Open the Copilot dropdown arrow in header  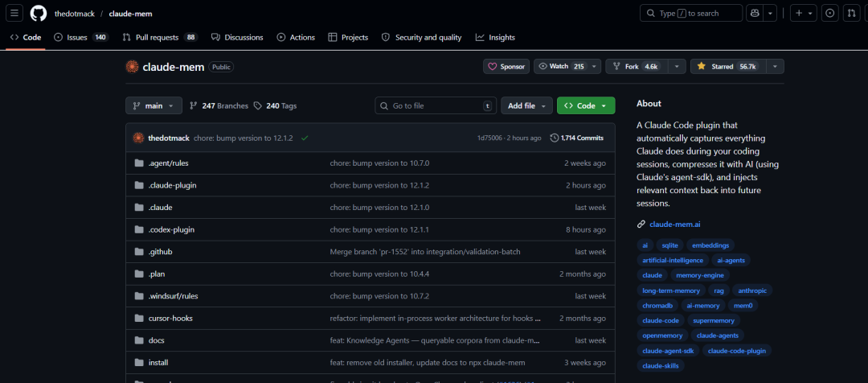click(770, 14)
